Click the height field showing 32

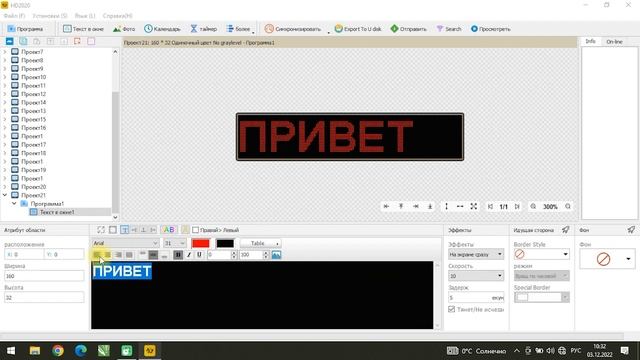(x=44, y=298)
